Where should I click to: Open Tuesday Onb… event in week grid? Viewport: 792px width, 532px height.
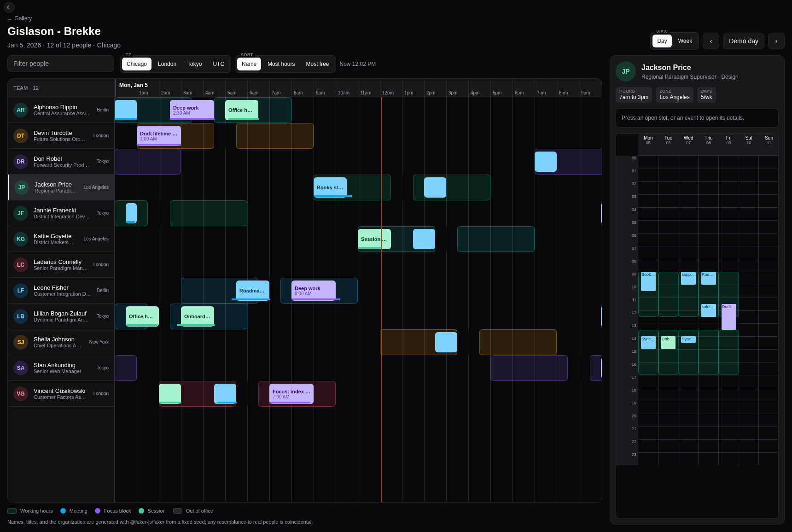click(668, 343)
